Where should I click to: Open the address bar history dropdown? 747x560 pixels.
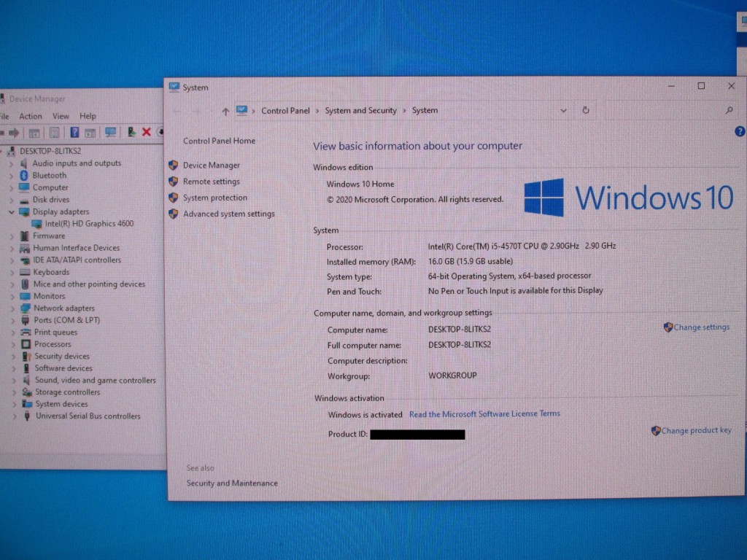click(x=563, y=111)
